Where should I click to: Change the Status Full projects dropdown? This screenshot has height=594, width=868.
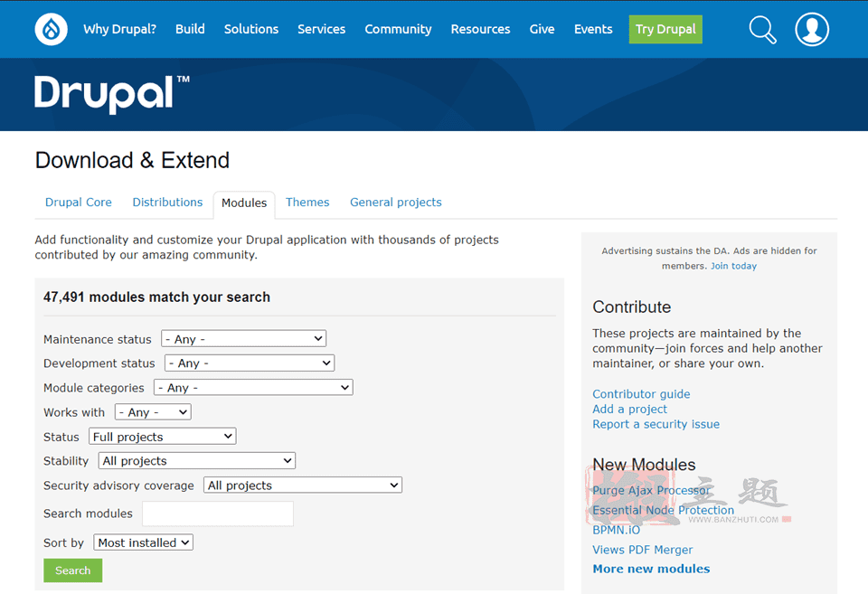coord(162,436)
